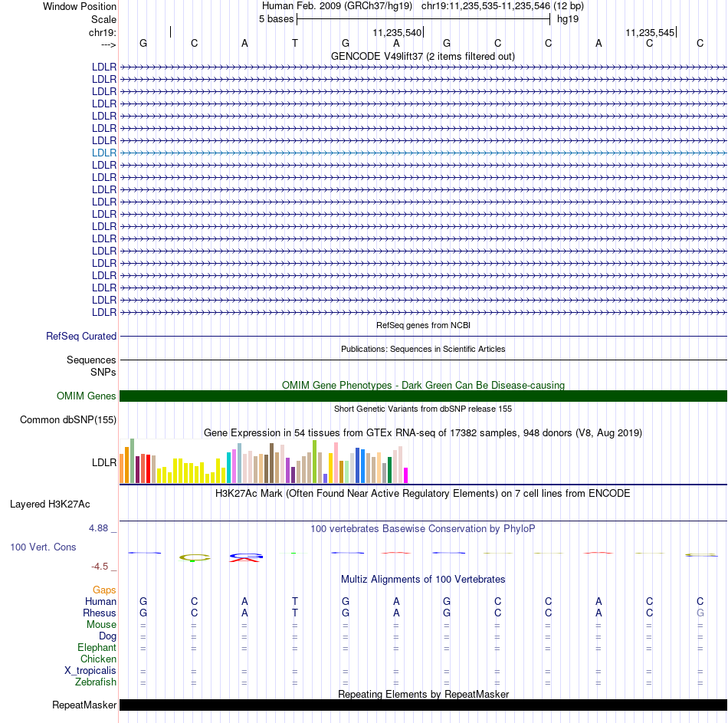Click the Window Position label

coord(80,6)
